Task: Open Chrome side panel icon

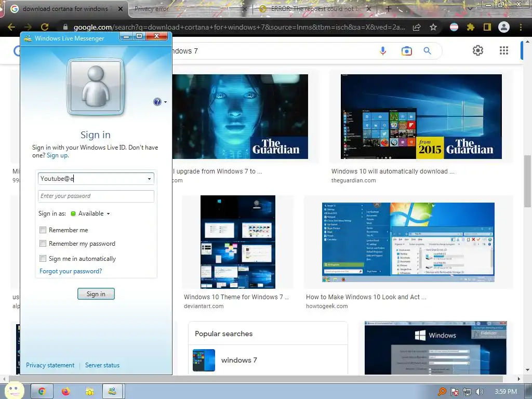Action: pyautogui.click(x=487, y=27)
